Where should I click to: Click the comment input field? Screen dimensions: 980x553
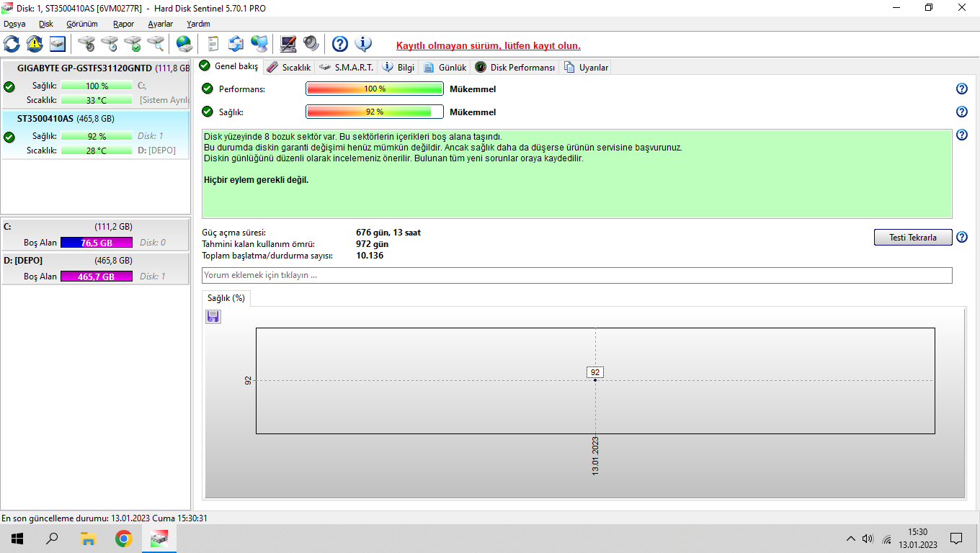point(577,275)
